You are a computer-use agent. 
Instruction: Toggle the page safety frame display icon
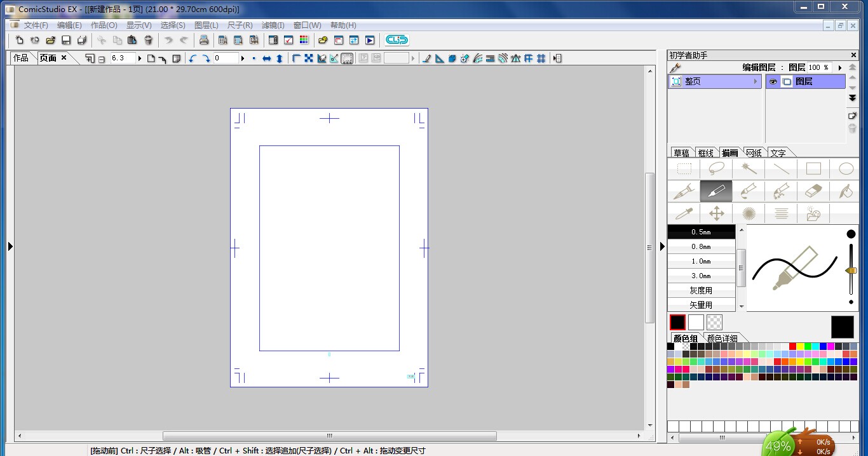click(x=347, y=58)
